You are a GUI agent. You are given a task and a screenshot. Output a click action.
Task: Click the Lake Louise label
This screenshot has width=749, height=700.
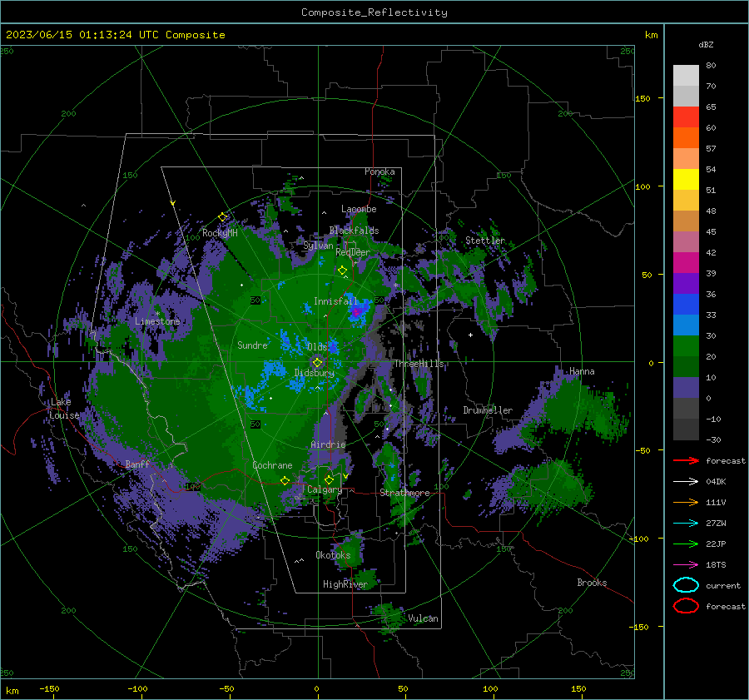(x=64, y=409)
